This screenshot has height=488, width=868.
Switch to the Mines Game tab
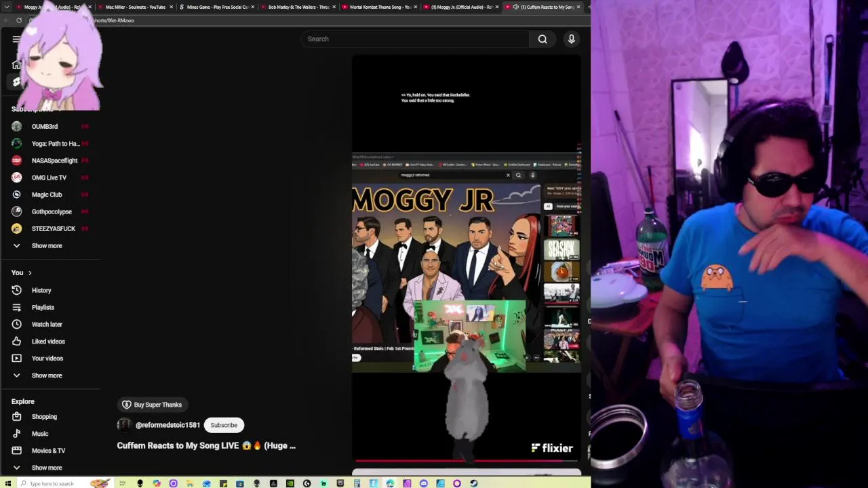217,7
